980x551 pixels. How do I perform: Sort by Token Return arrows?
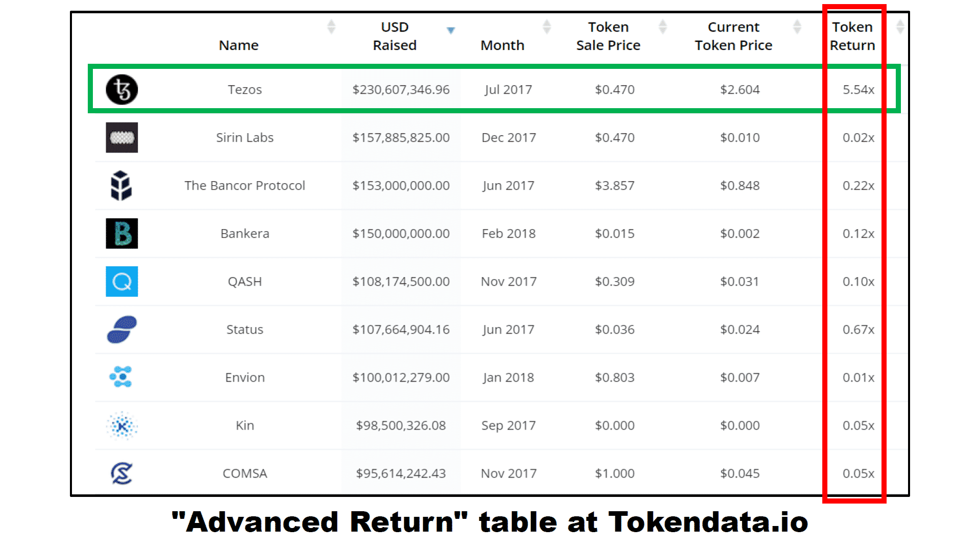(900, 27)
